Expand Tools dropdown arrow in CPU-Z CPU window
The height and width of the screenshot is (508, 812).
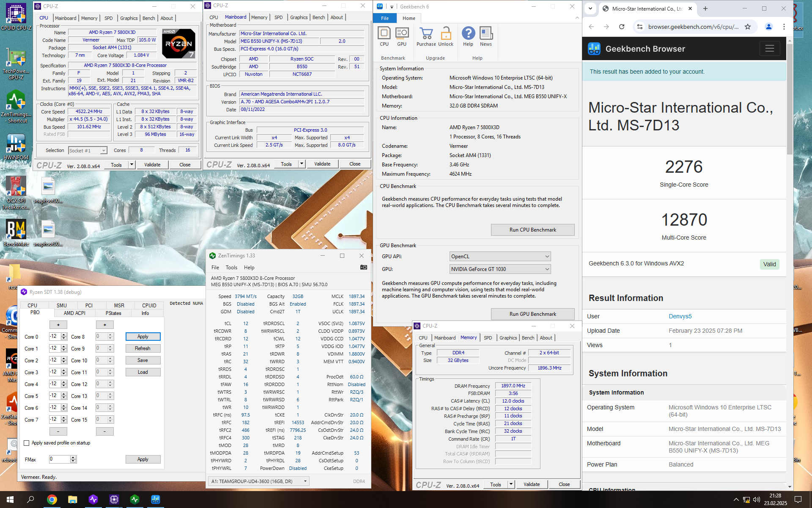(x=132, y=165)
